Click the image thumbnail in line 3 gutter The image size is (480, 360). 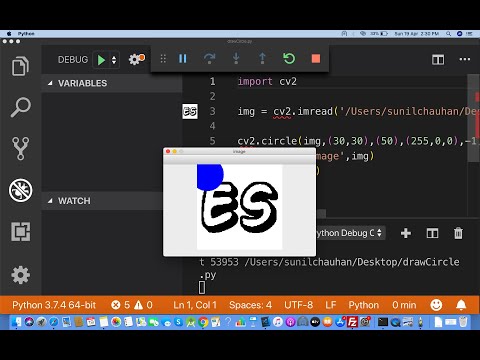(x=190, y=111)
